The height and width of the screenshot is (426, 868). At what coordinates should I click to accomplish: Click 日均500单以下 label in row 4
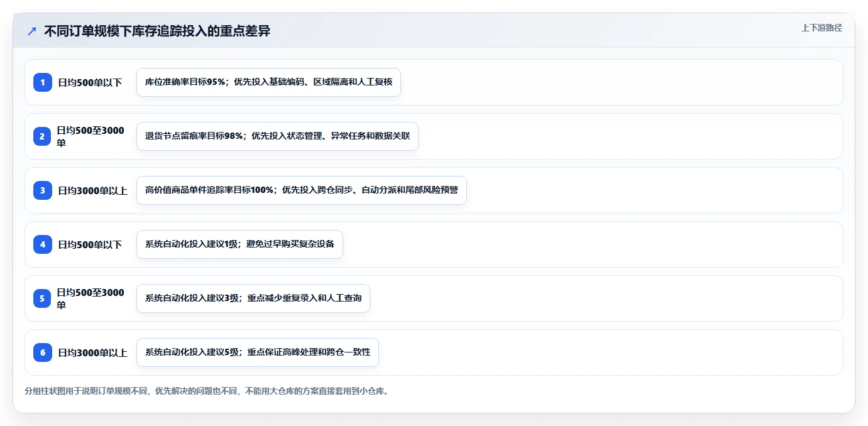point(90,244)
